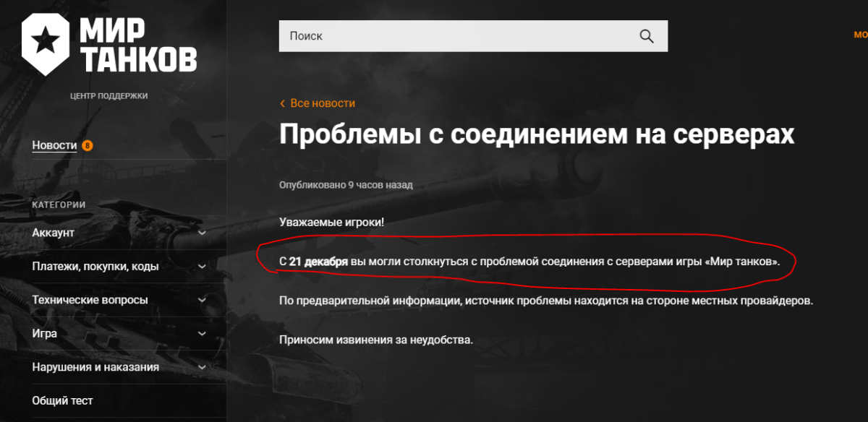
Task: Click the МИР ТАНКОВ wordmark
Action: [x=137, y=45]
